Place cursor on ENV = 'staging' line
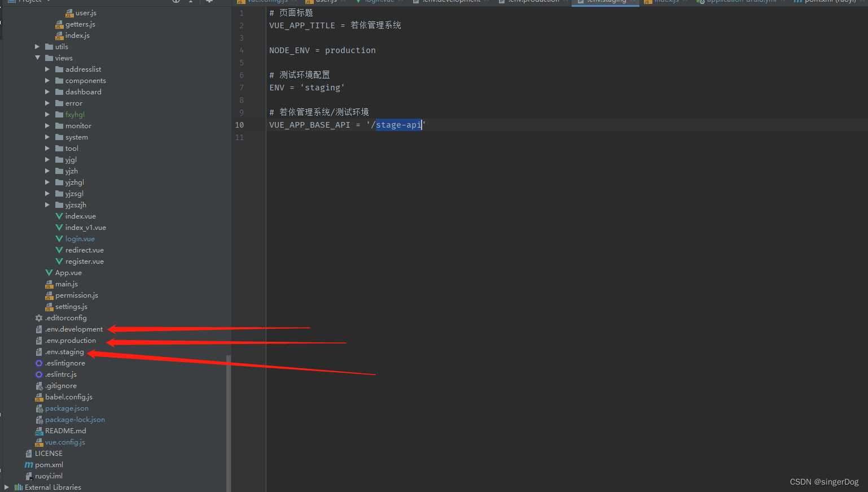The height and width of the screenshot is (492, 868). click(x=307, y=88)
